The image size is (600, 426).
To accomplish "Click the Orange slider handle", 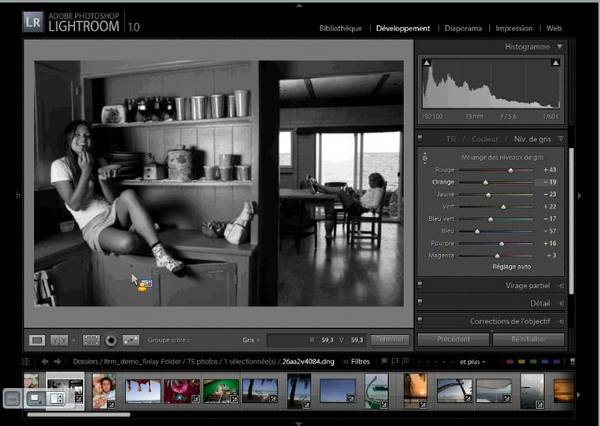I will pos(486,183).
